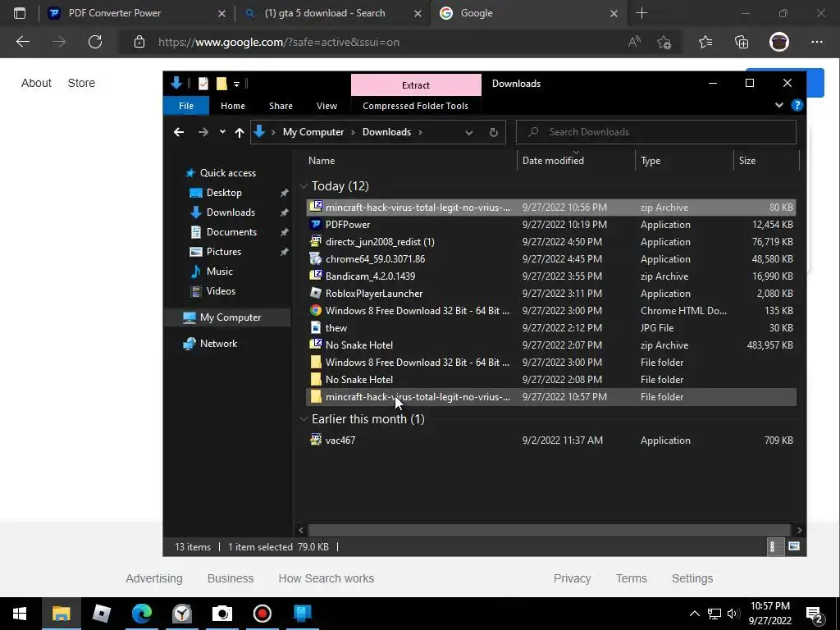Expand the chevron after Downloads in breadcrumb
Image resolution: width=840 pixels, height=630 pixels.
coord(420,132)
